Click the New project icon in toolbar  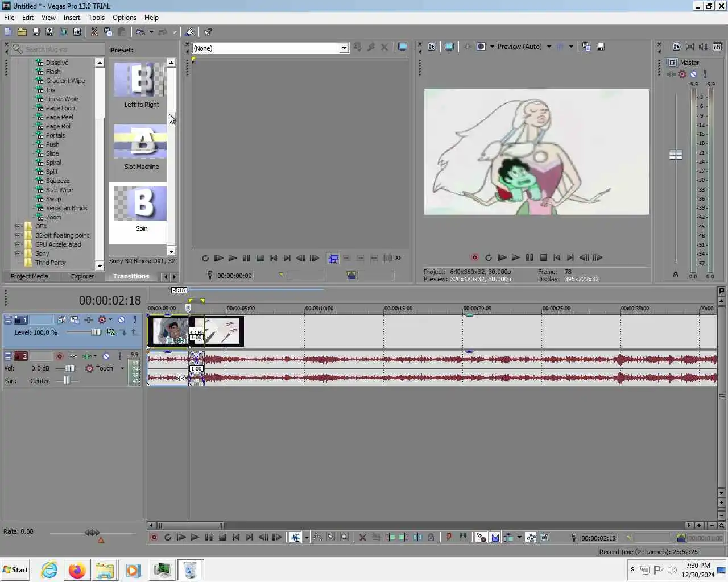8,32
